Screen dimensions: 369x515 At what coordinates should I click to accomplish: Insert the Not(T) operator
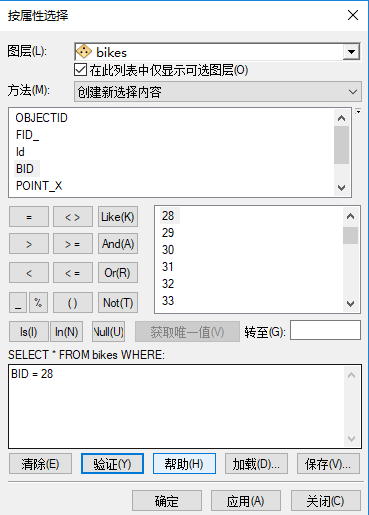click(x=118, y=303)
